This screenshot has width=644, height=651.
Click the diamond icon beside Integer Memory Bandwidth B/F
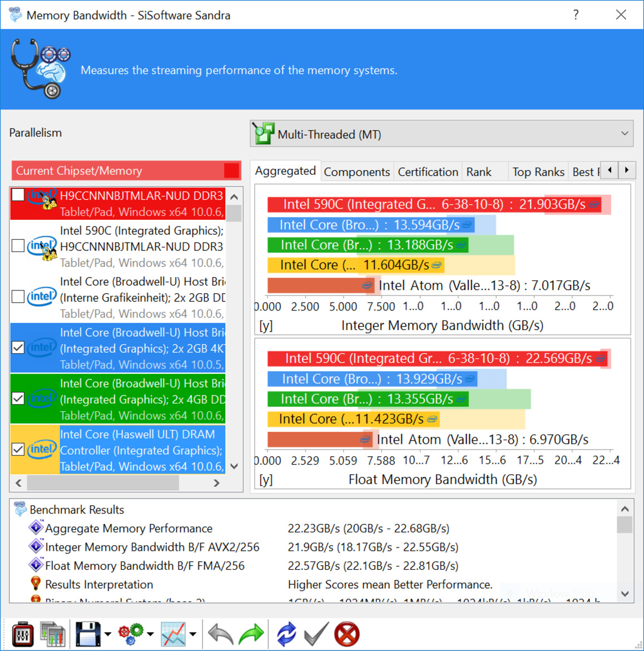click(x=36, y=546)
